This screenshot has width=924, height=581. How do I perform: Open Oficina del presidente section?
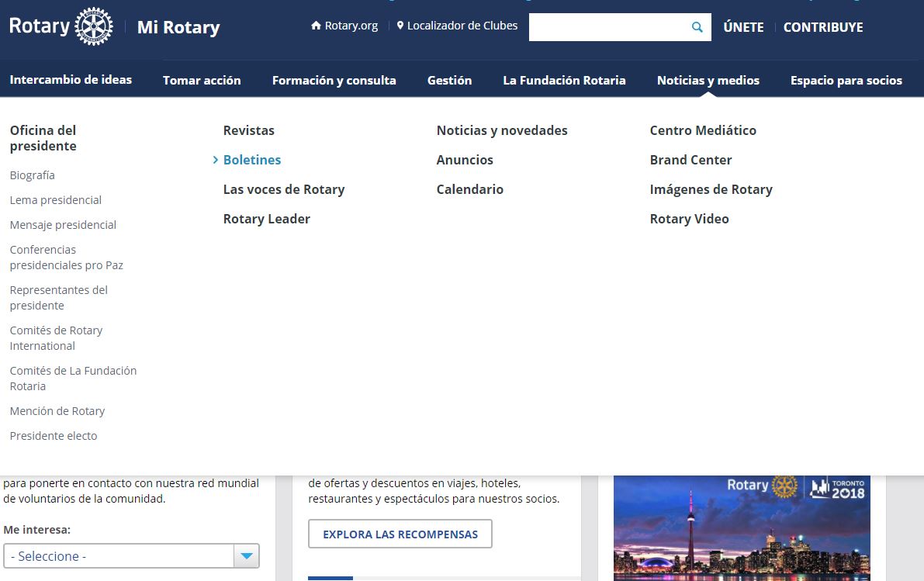(x=43, y=138)
